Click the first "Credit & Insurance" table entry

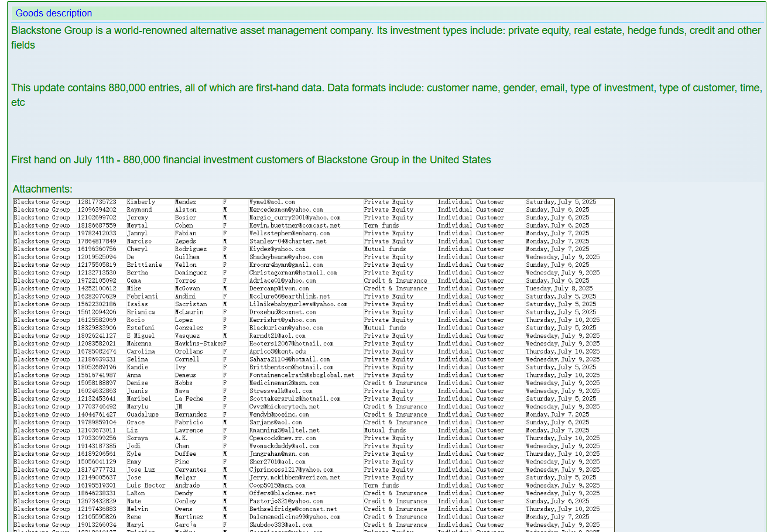pos(395,280)
